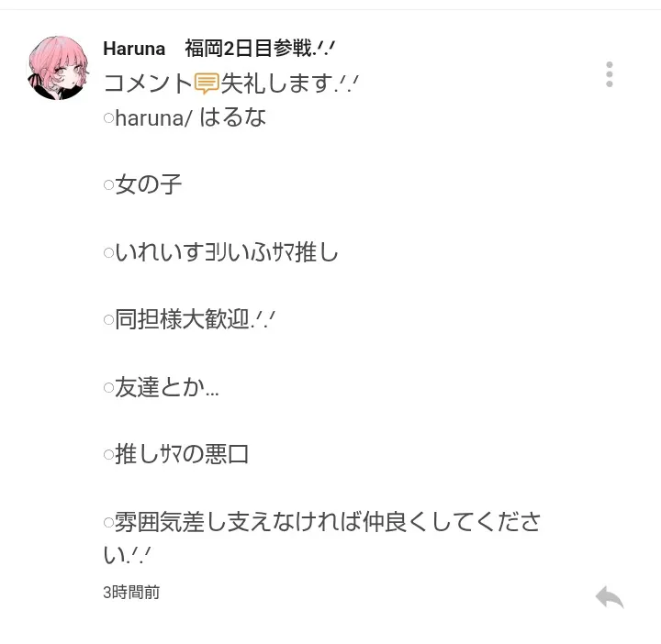Image resolution: width=661 pixels, height=644 pixels.
Task: Open the username Haruna 福岡2日目参戦
Action: click(x=219, y=49)
